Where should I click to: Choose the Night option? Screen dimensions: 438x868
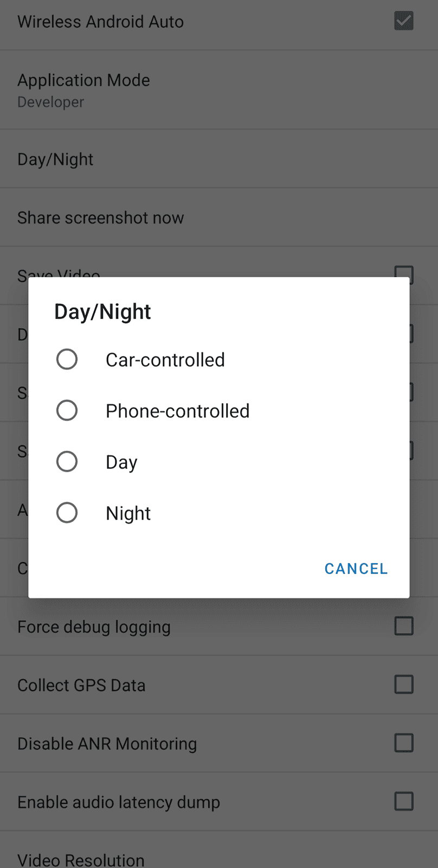(x=67, y=512)
